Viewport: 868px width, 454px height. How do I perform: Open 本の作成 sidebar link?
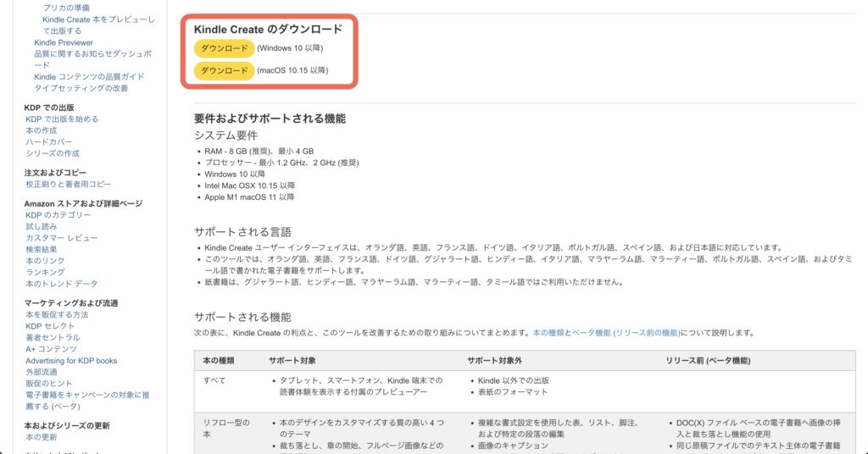pos(41,130)
